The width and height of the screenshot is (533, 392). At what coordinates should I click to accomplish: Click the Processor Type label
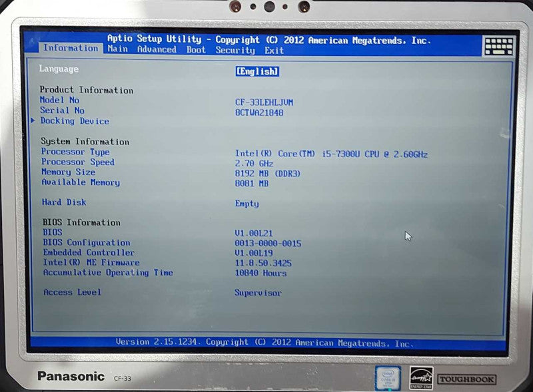(x=75, y=152)
